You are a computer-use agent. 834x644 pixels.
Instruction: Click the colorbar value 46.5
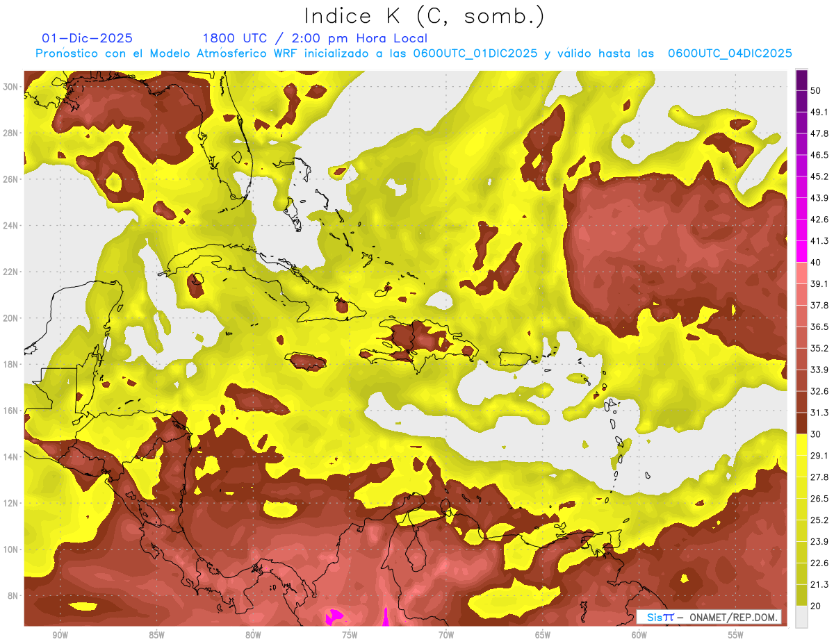tap(819, 155)
